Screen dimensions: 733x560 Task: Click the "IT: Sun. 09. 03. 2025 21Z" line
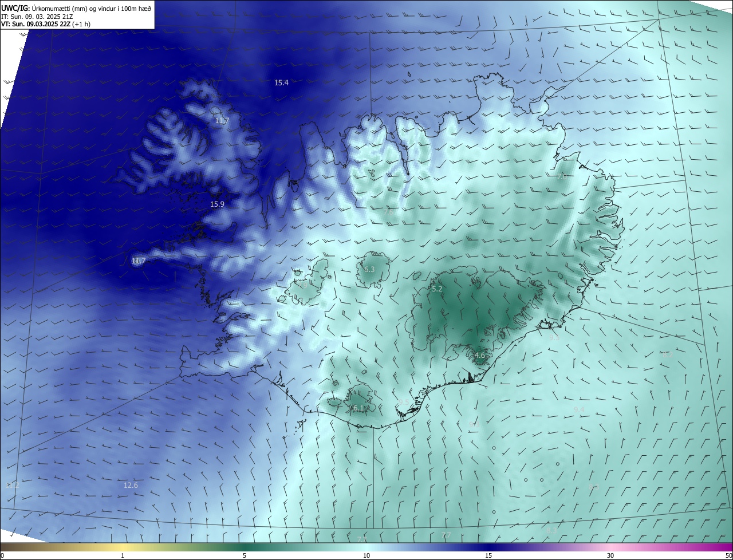pyautogui.click(x=37, y=17)
